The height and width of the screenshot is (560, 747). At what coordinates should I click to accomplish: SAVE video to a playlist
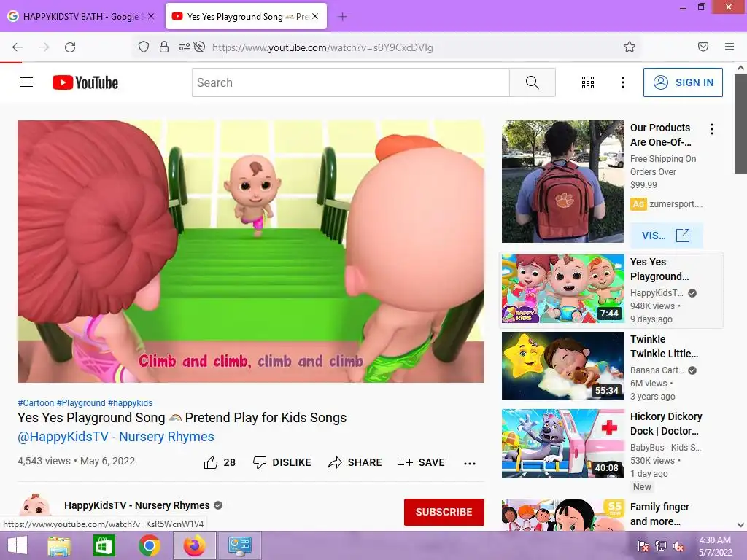click(x=421, y=462)
